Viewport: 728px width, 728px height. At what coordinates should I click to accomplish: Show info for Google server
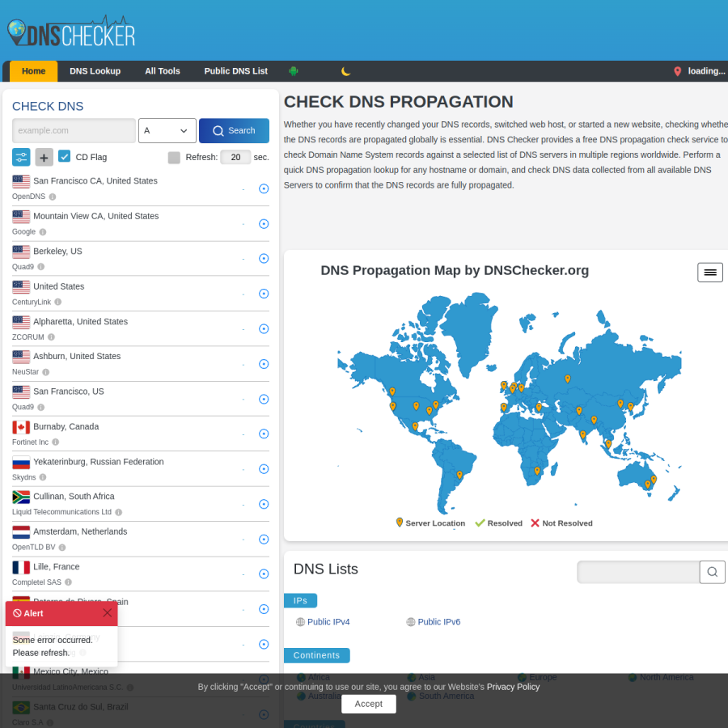[x=43, y=231]
